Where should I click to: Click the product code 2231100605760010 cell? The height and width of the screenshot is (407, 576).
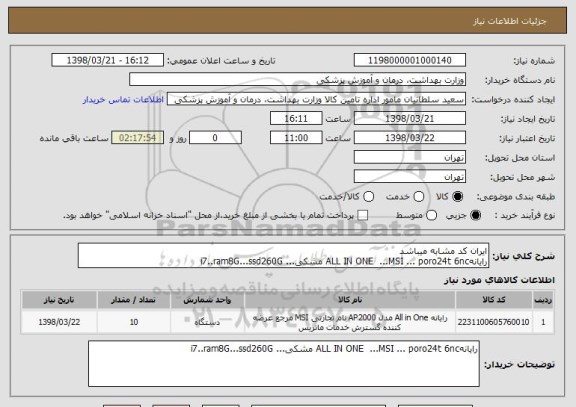pos(493,322)
